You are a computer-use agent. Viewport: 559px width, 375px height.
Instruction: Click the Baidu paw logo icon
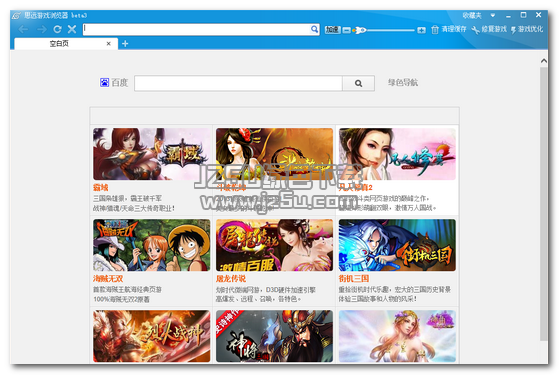pos(104,83)
